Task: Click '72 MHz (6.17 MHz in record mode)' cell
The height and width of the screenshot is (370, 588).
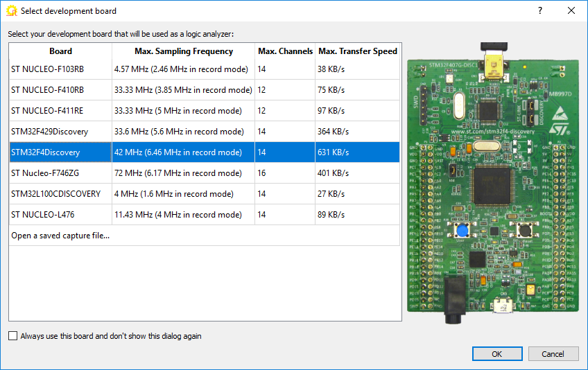Action: coord(183,173)
